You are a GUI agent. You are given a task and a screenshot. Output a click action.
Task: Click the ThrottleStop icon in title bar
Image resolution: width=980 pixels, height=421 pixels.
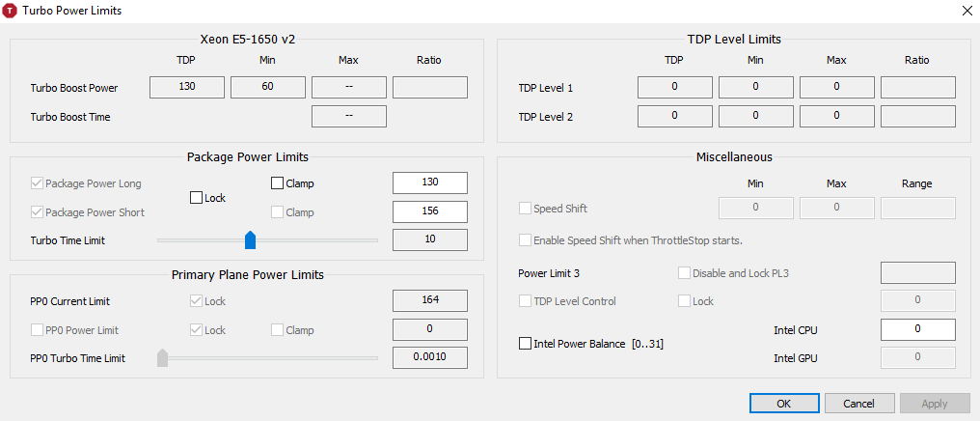[11, 10]
